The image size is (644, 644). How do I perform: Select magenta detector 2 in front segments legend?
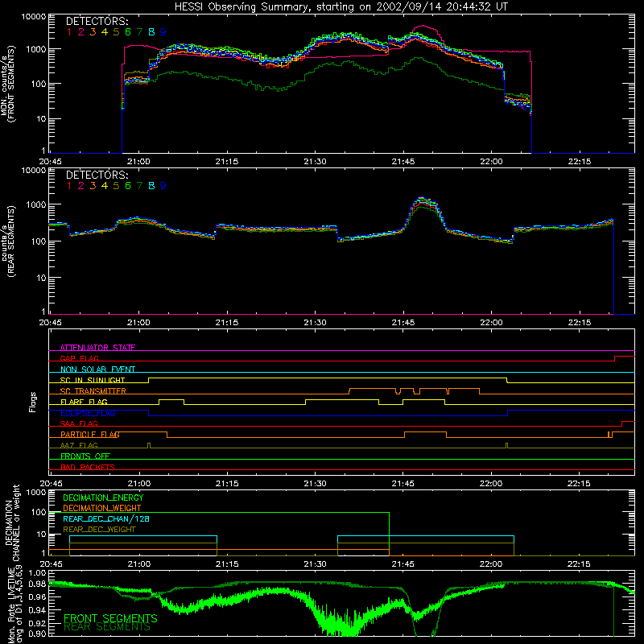(x=81, y=32)
